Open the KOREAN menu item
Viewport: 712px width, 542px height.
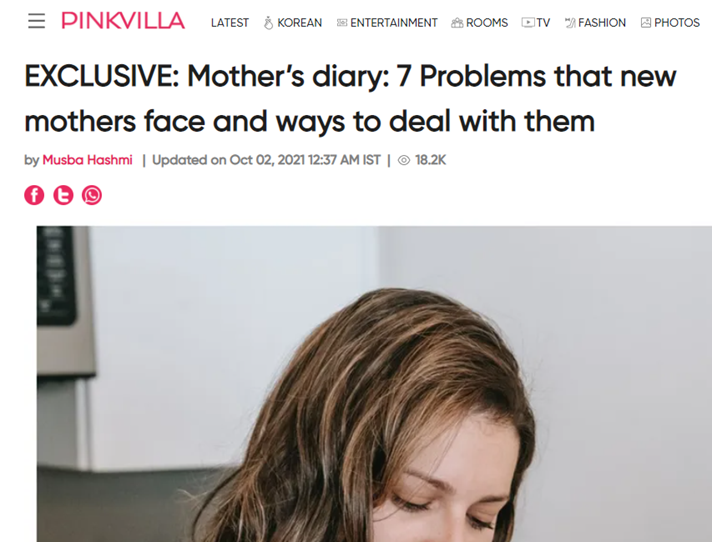coord(300,23)
